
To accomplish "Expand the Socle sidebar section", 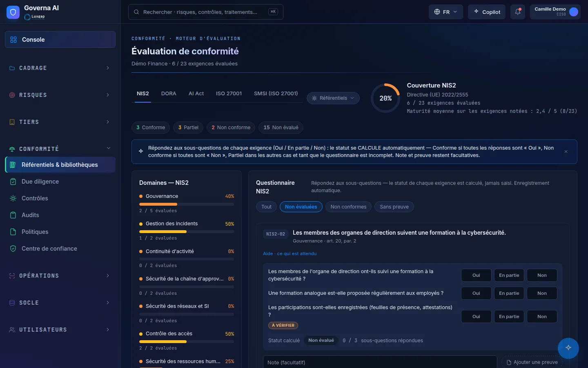I will (60, 303).
